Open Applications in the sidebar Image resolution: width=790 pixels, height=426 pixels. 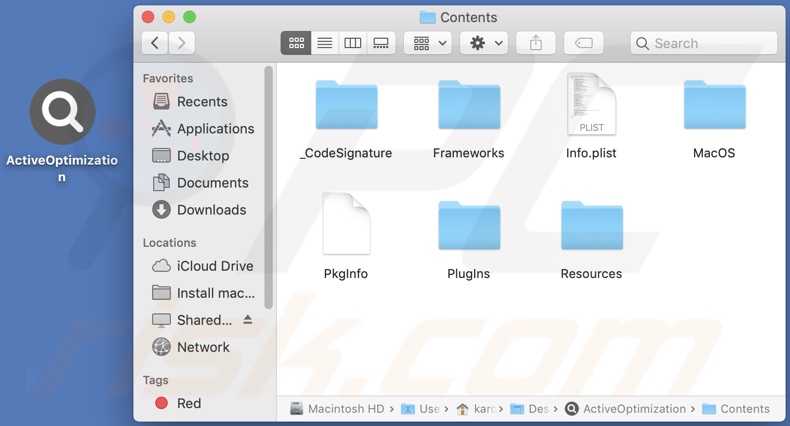tap(203, 129)
